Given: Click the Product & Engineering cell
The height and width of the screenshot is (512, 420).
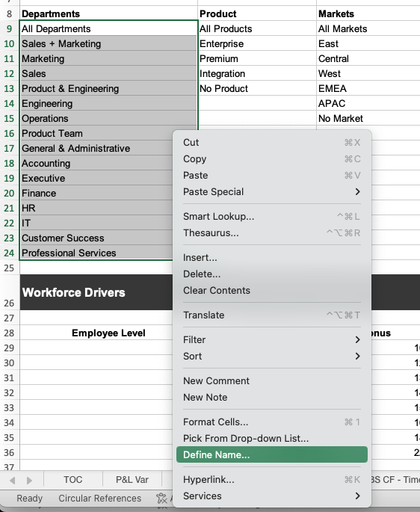Looking at the screenshot, I should pyautogui.click(x=109, y=88).
